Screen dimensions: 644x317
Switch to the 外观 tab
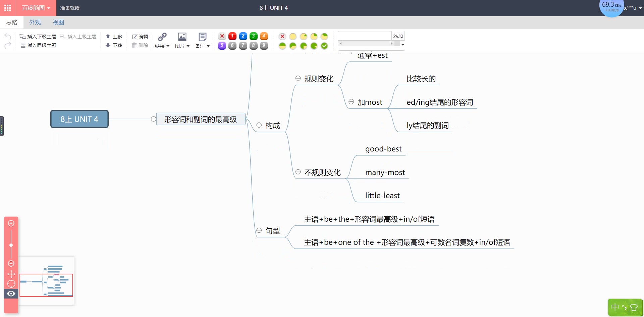coord(35,22)
